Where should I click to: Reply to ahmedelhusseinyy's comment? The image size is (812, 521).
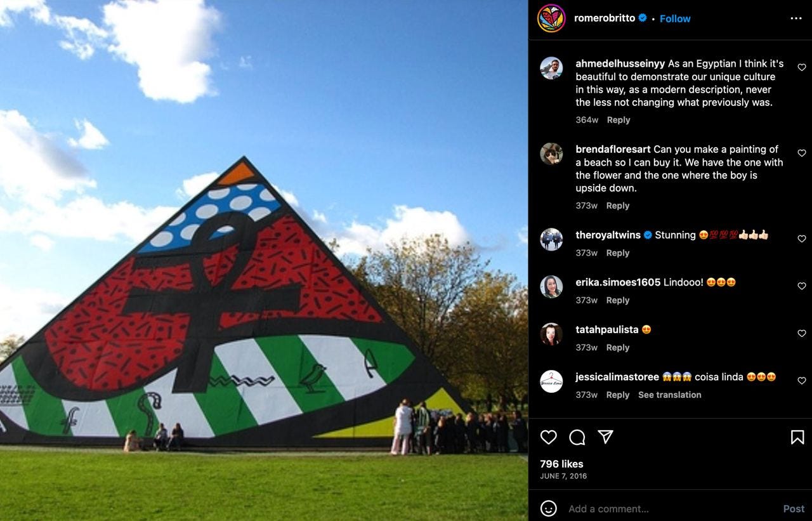(619, 120)
